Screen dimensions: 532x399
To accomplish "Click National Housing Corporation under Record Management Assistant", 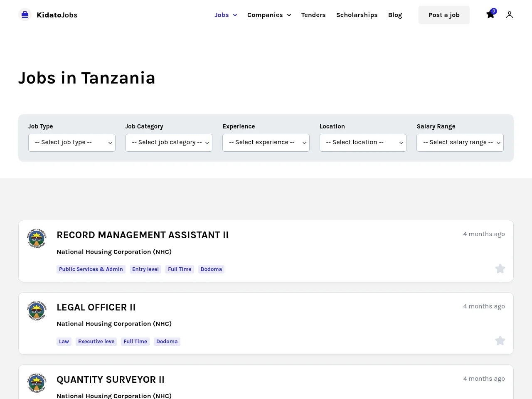I will [114, 252].
